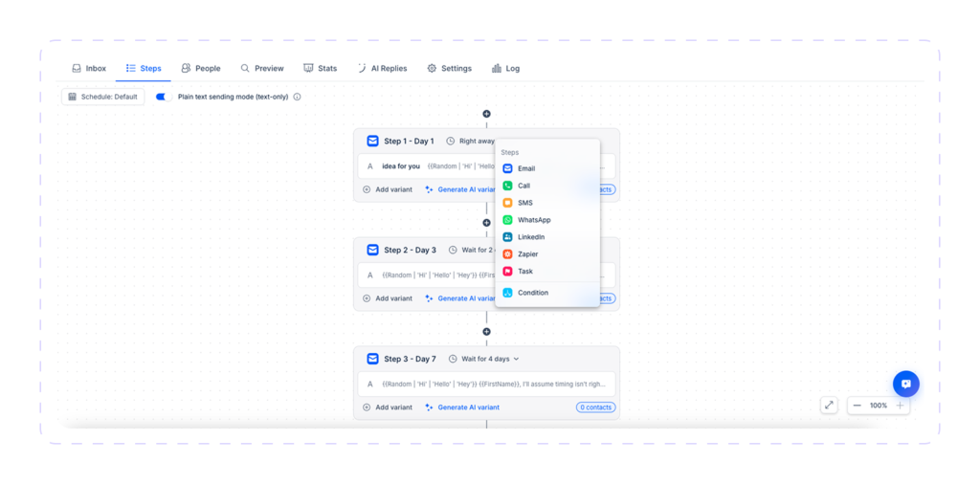The height and width of the screenshot is (484, 980).
Task: Click Add variant in Step 2
Action: click(388, 298)
